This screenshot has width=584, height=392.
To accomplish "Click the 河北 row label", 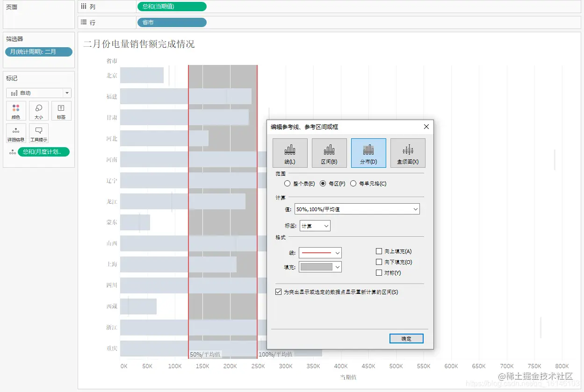I will [112, 139].
